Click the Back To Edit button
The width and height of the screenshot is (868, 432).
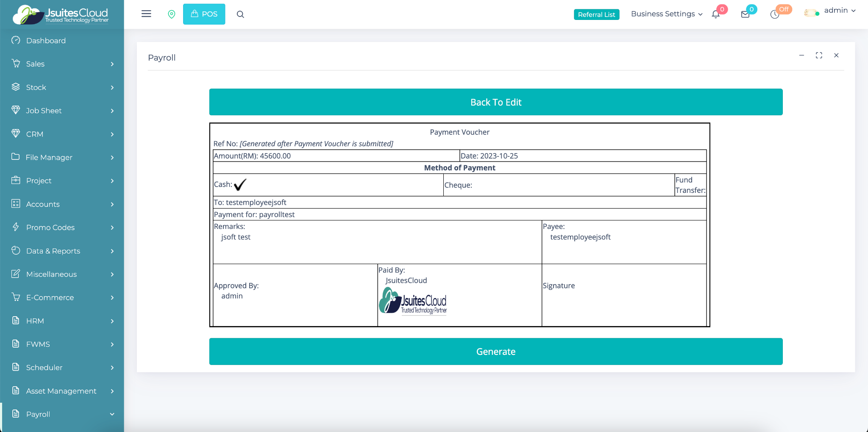tap(495, 102)
